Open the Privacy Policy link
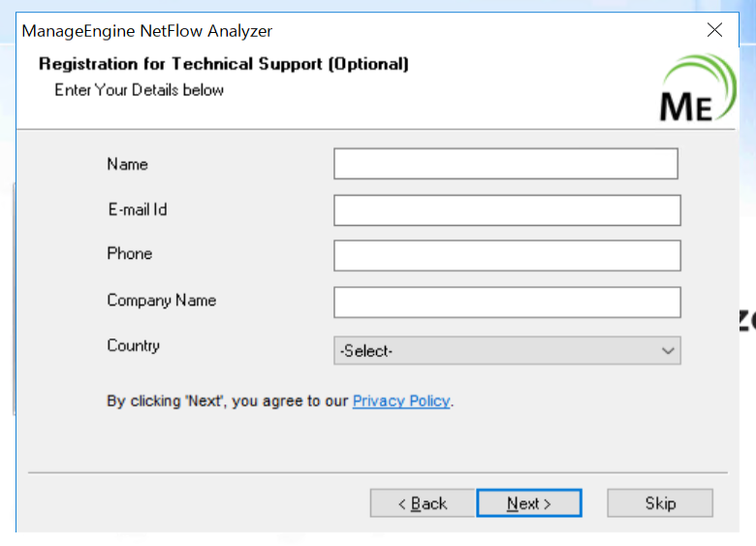 click(401, 401)
